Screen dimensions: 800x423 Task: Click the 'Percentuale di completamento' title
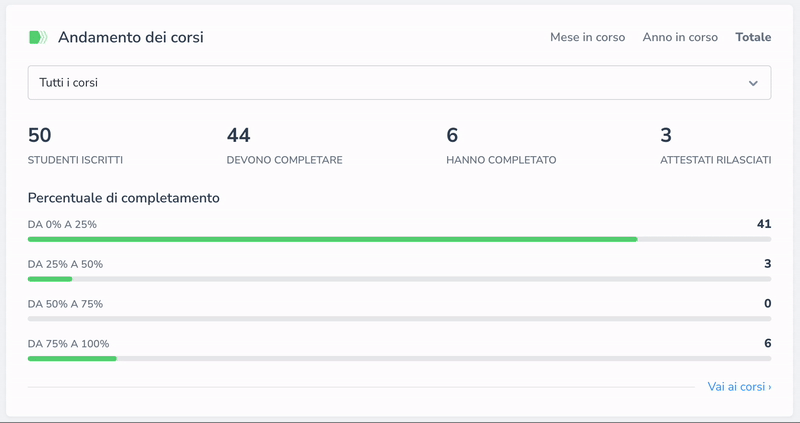(x=123, y=198)
